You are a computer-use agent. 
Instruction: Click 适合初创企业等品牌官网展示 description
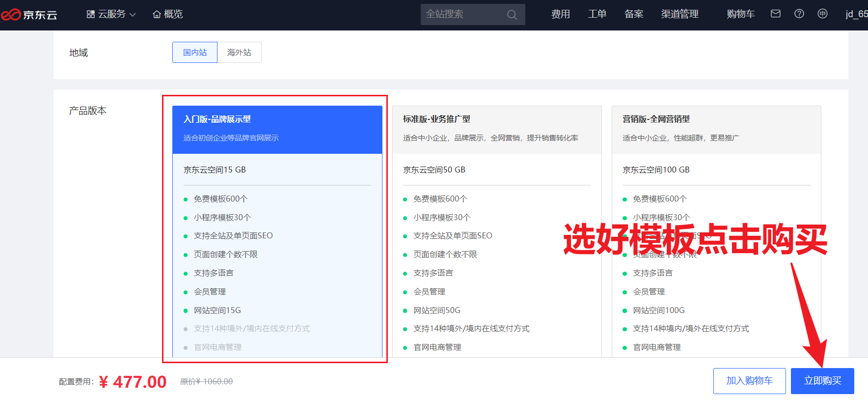click(231, 138)
